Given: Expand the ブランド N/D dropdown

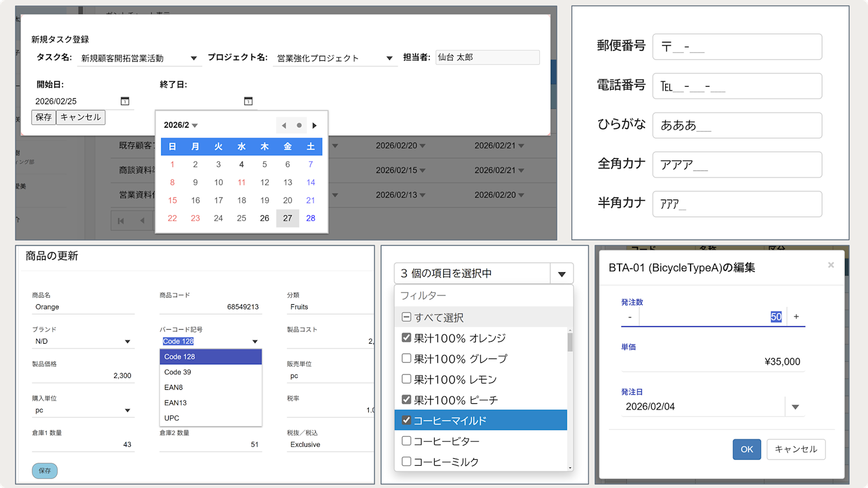Looking at the screenshot, I should click(x=127, y=342).
